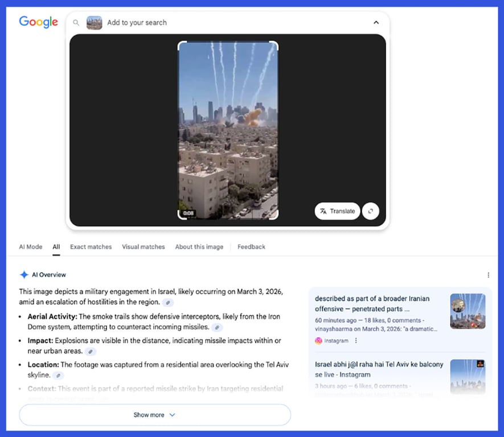Click the expand icon next to Translate
Screen dimensions: 504x437
(x=371, y=211)
